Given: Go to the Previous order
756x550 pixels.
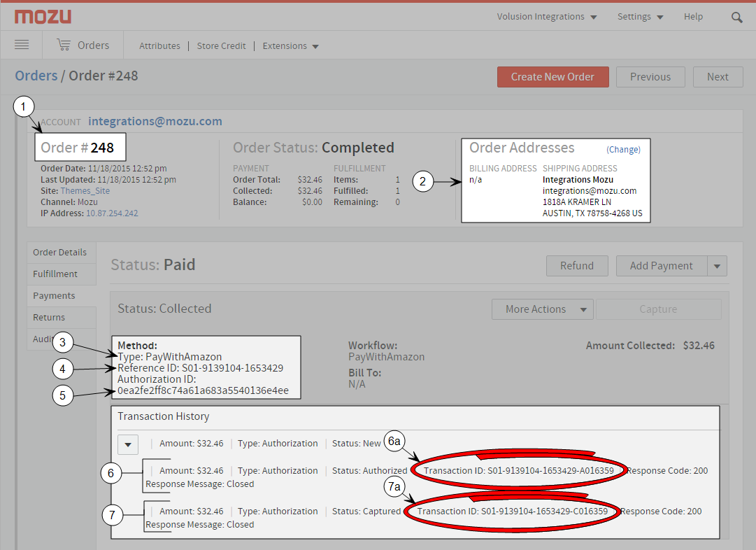Looking at the screenshot, I should click(x=650, y=77).
